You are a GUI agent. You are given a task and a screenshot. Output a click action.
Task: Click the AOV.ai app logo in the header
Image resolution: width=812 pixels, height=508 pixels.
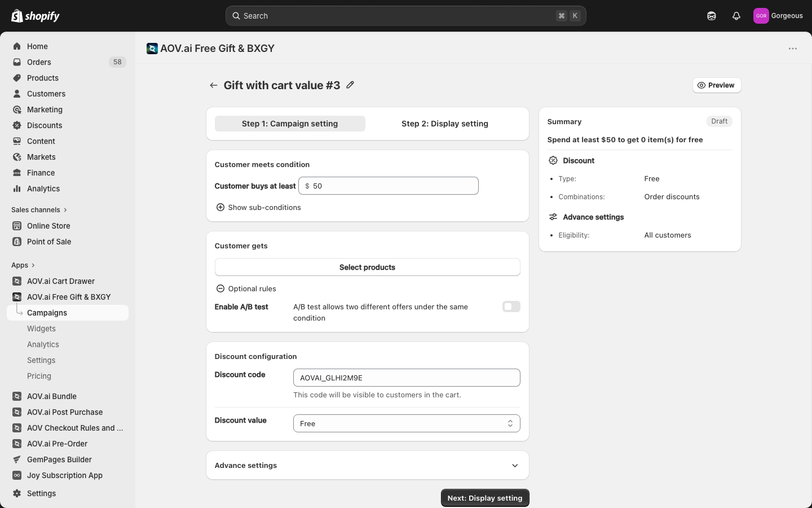pos(152,49)
